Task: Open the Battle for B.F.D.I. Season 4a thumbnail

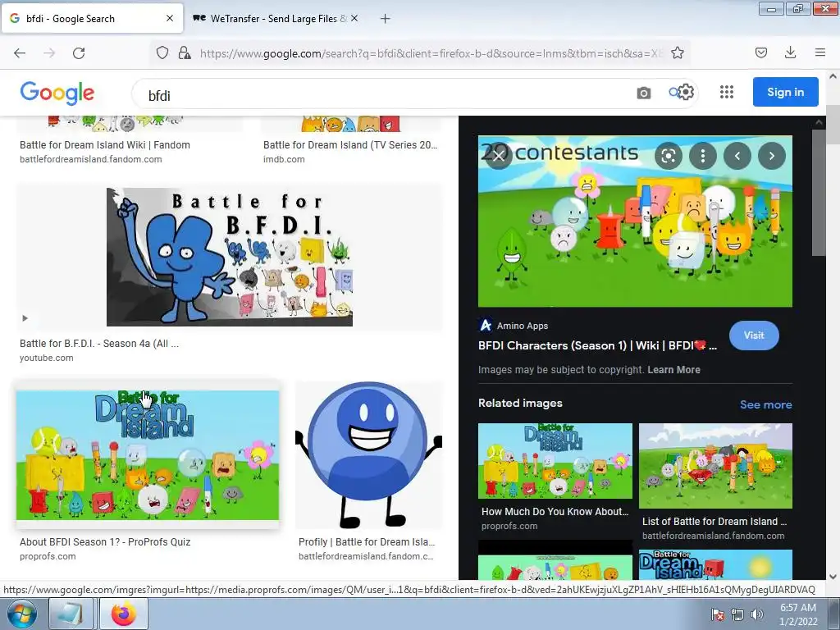Action: (x=230, y=257)
